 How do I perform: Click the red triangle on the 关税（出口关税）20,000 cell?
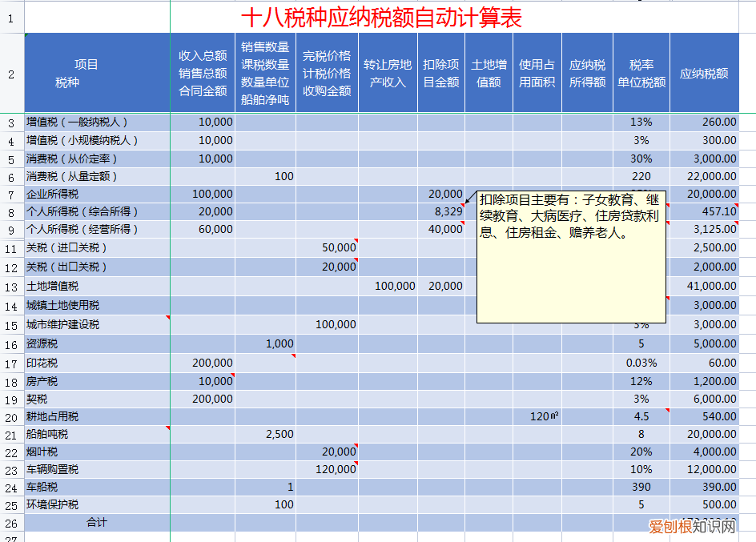(356, 259)
